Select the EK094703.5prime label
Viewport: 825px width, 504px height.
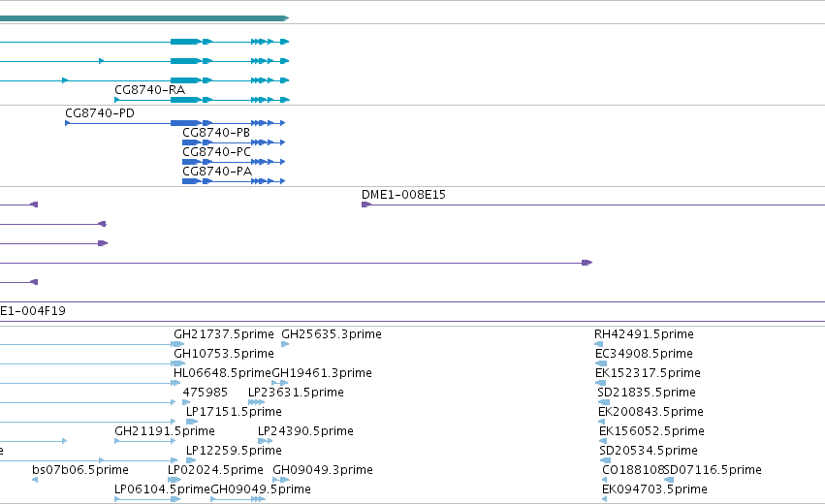point(655,489)
